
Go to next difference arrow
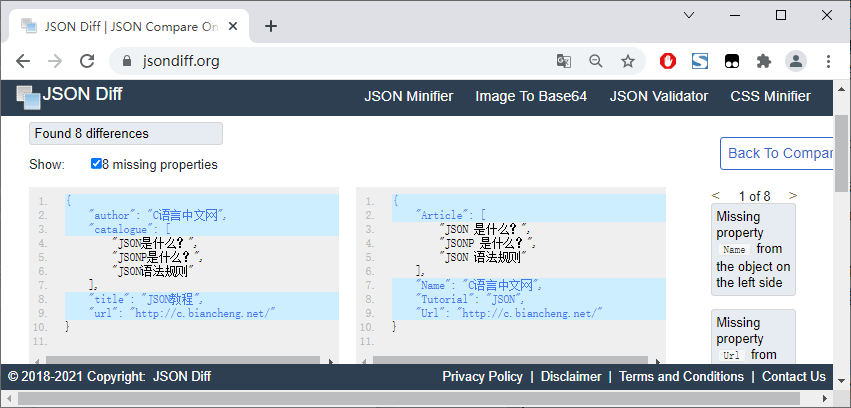(x=793, y=195)
